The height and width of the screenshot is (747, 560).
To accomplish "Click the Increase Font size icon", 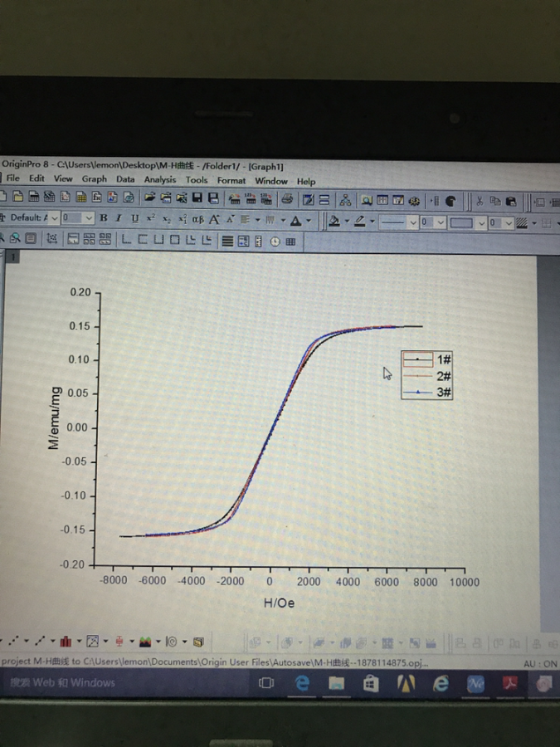I will 214,220.
